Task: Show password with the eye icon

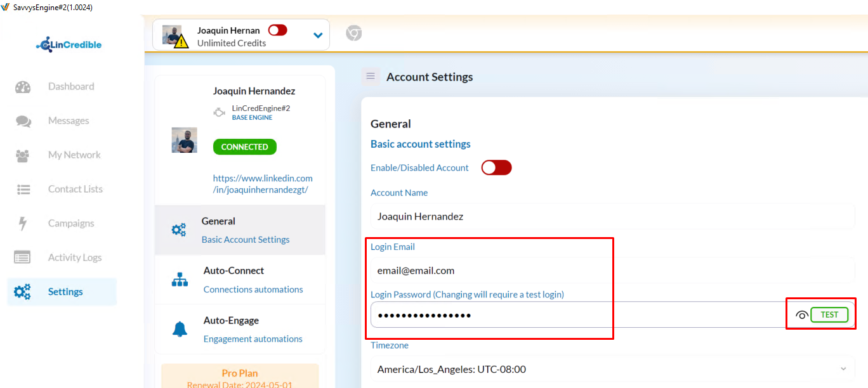Action: 801,315
